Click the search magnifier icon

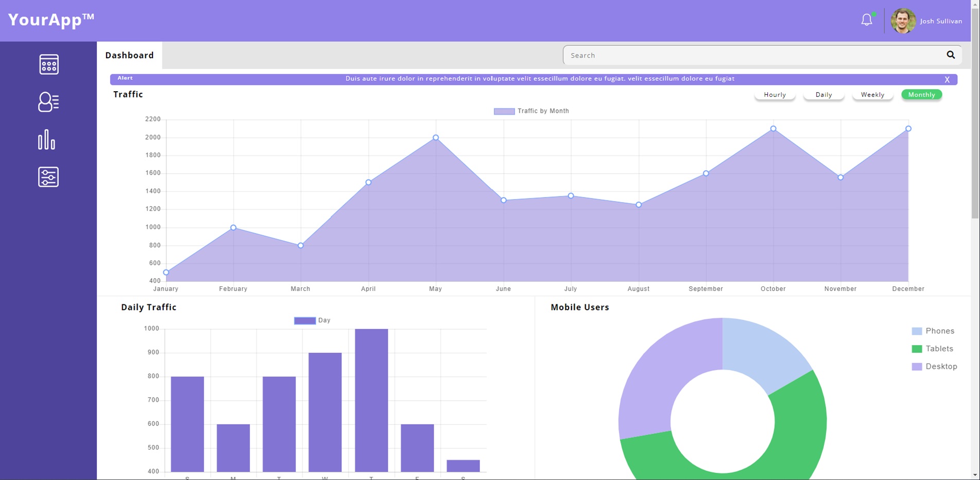click(950, 55)
